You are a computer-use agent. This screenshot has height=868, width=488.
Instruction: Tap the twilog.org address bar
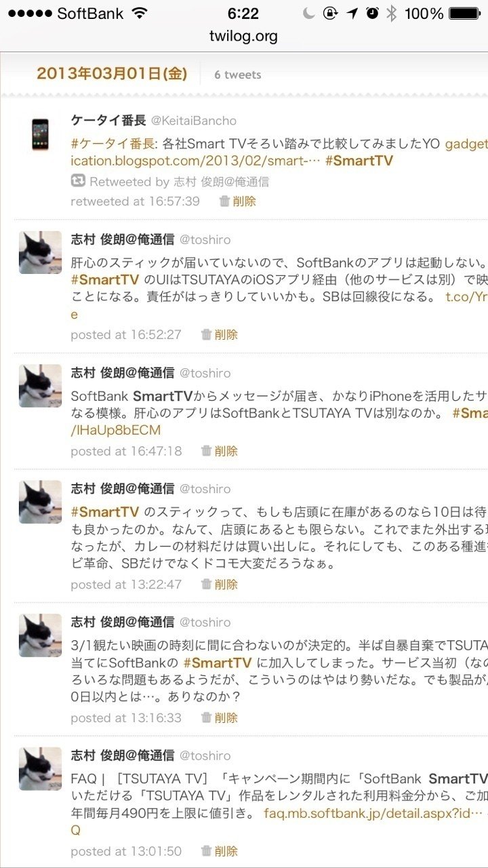click(x=244, y=36)
